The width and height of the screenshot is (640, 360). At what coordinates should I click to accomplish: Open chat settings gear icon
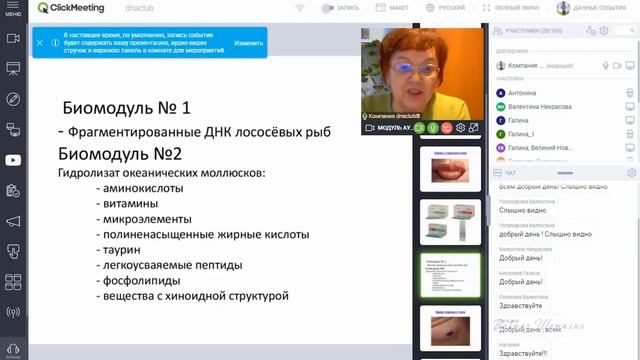[x=631, y=173]
